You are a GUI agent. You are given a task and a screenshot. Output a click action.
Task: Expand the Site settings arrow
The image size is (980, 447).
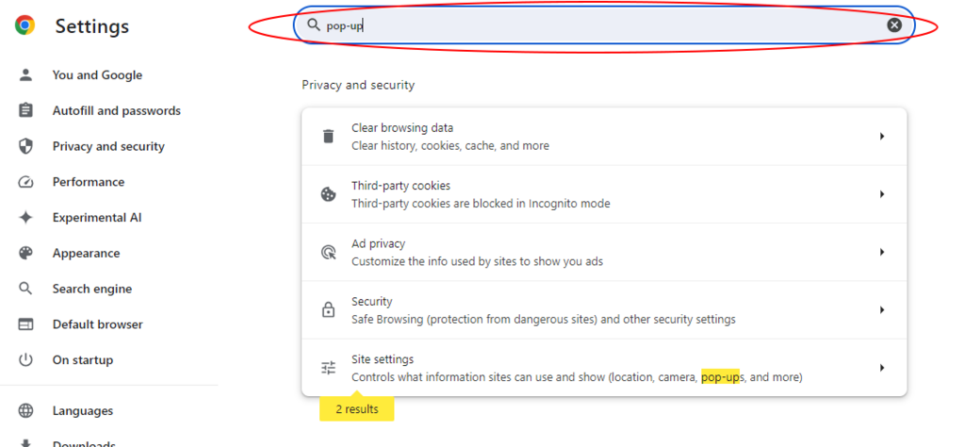point(882,368)
